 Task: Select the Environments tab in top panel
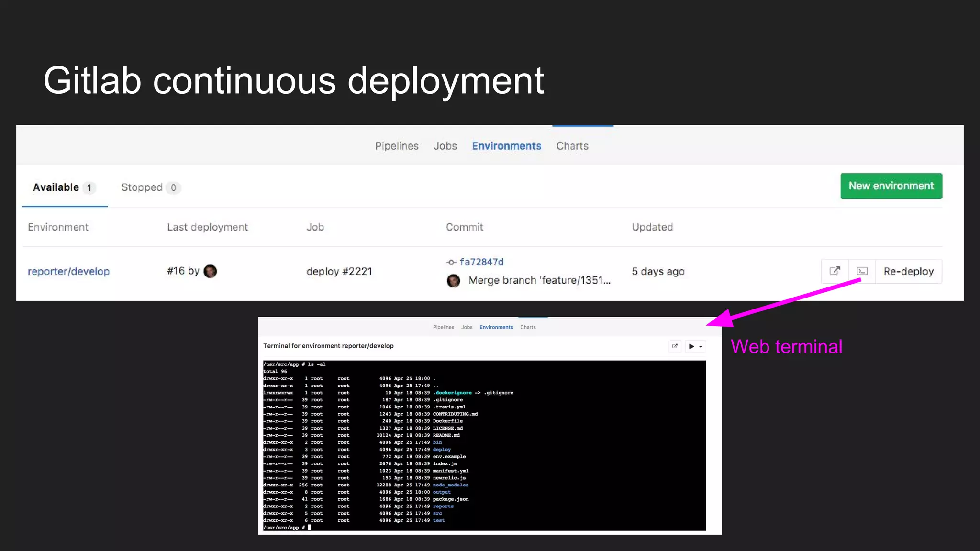point(506,146)
